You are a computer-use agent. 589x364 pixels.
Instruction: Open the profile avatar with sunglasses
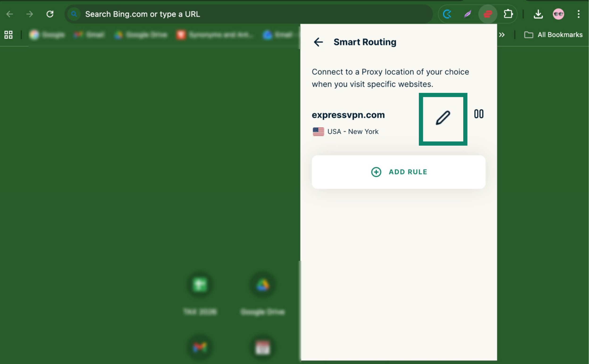click(558, 14)
